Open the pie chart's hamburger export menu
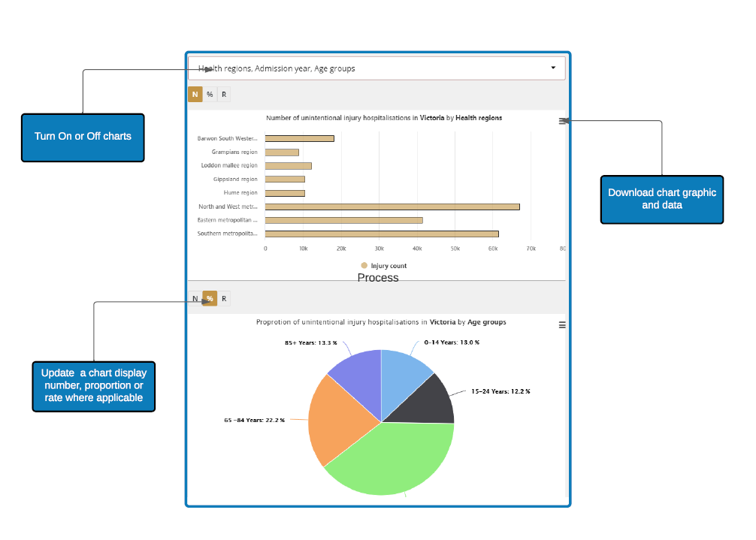 [562, 325]
